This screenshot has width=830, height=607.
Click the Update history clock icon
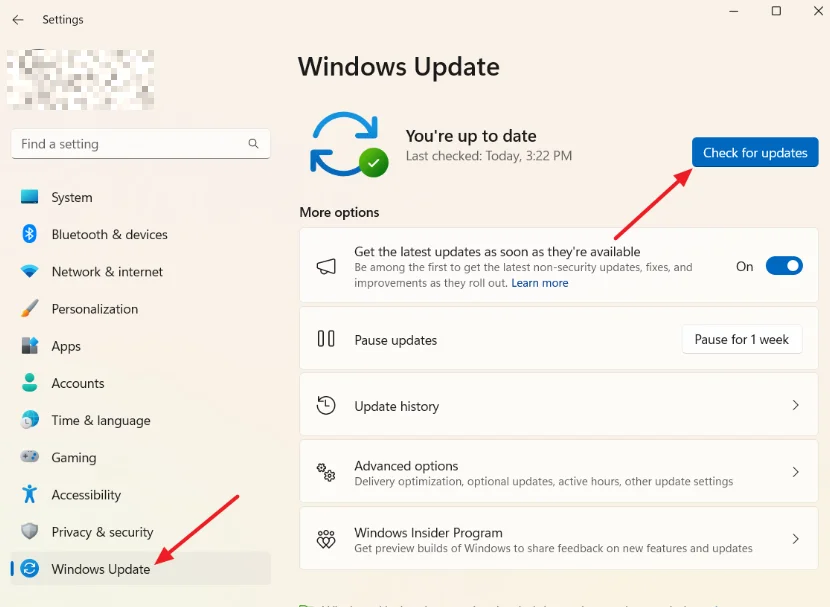[x=326, y=405]
